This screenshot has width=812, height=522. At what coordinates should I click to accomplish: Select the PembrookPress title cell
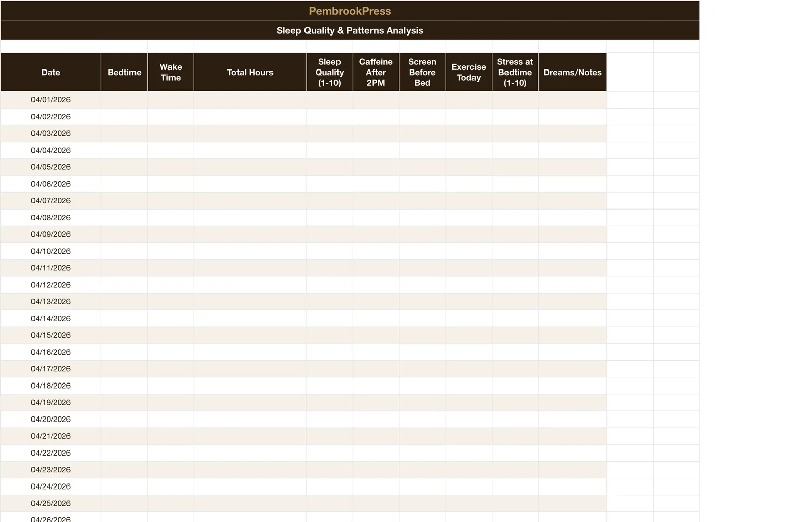click(350, 11)
